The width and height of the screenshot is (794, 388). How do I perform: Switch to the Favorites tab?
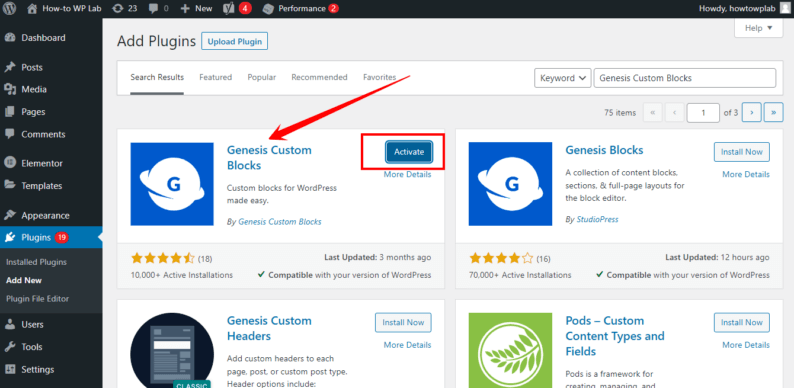coord(379,77)
